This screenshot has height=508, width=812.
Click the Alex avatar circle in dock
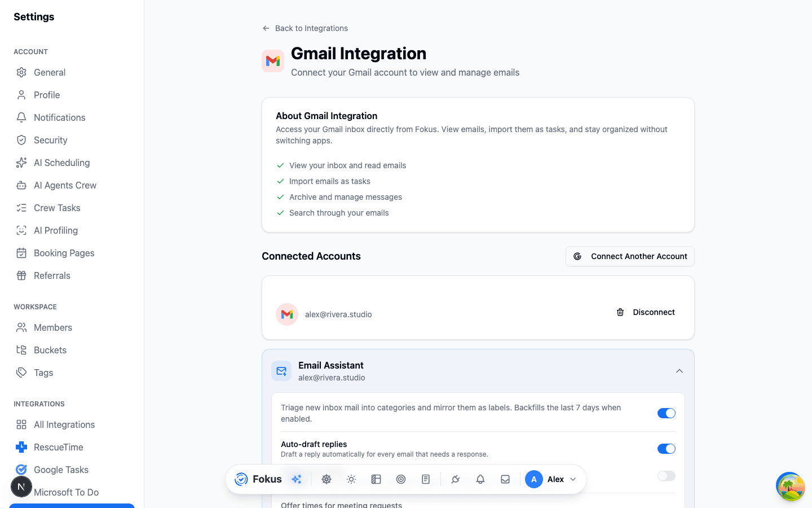click(x=534, y=479)
